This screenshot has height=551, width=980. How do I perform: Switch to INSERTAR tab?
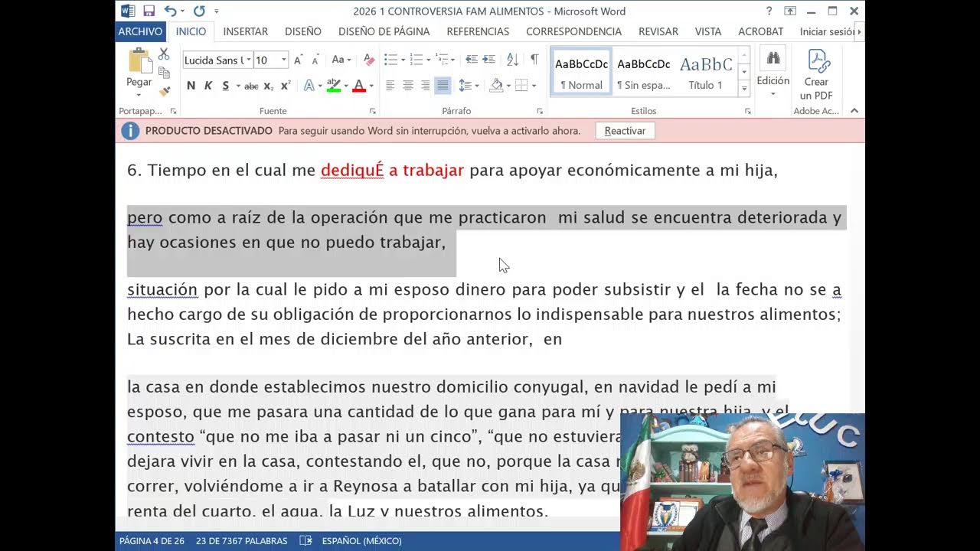point(246,31)
